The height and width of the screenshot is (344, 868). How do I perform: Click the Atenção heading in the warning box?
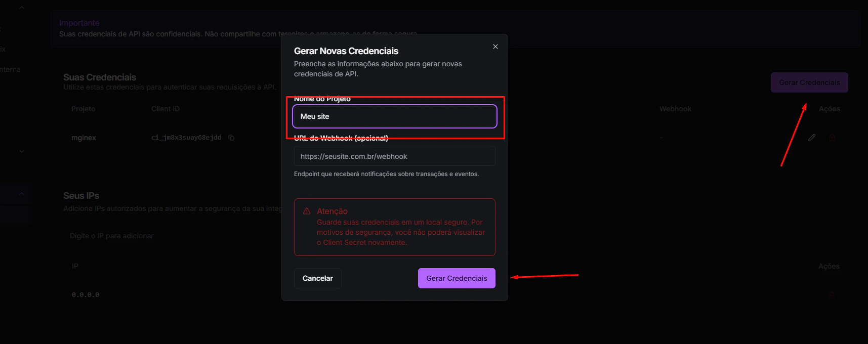[332, 211]
